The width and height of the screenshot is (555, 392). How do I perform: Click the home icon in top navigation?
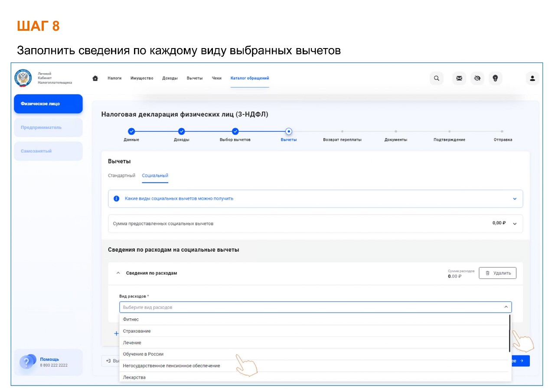(x=95, y=78)
